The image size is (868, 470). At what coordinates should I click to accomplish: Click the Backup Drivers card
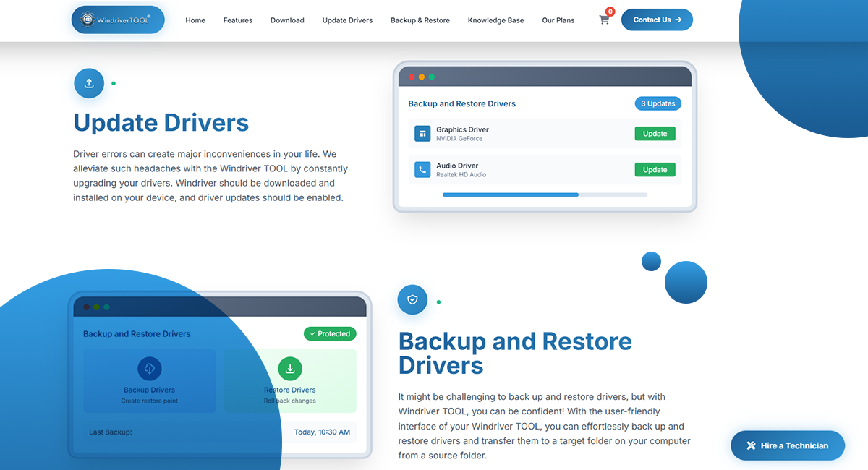150,381
